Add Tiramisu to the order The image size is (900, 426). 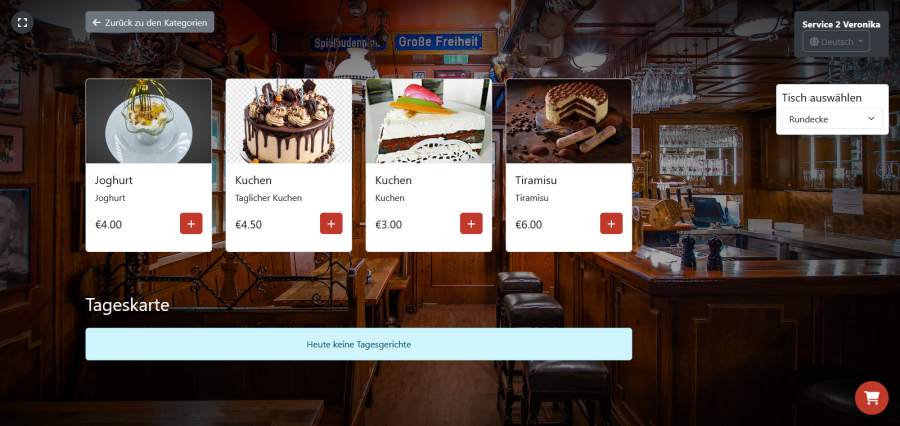point(611,223)
